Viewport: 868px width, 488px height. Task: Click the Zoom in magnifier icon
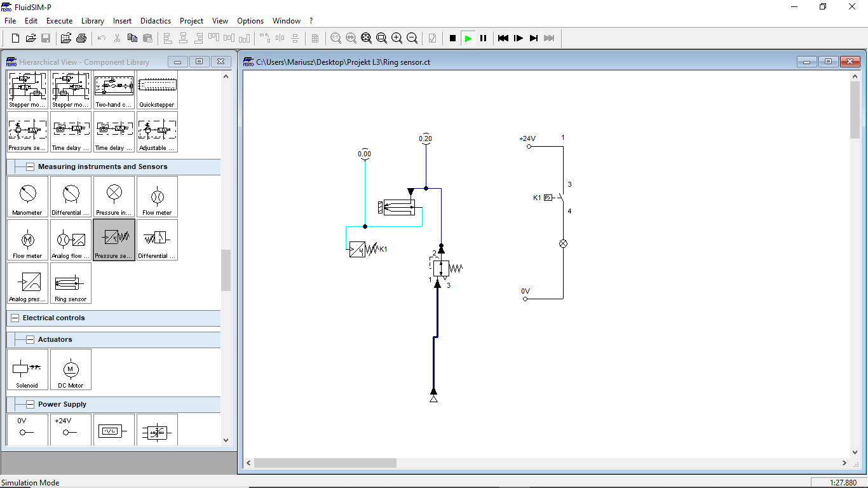(x=397, y=38)
